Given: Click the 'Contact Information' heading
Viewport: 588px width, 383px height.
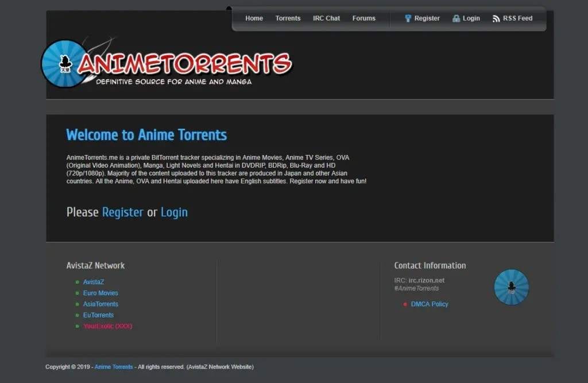Looking at the screenshot, I should 430,266.
